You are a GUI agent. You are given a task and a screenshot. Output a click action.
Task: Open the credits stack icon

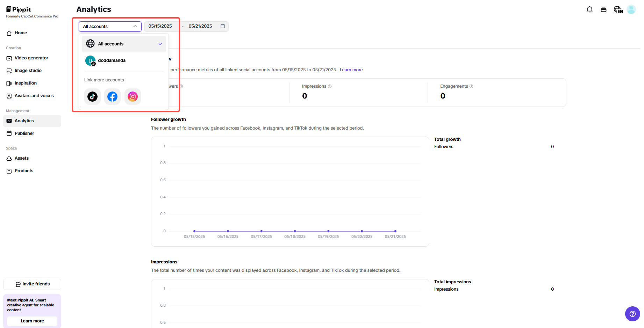(603, 9)
